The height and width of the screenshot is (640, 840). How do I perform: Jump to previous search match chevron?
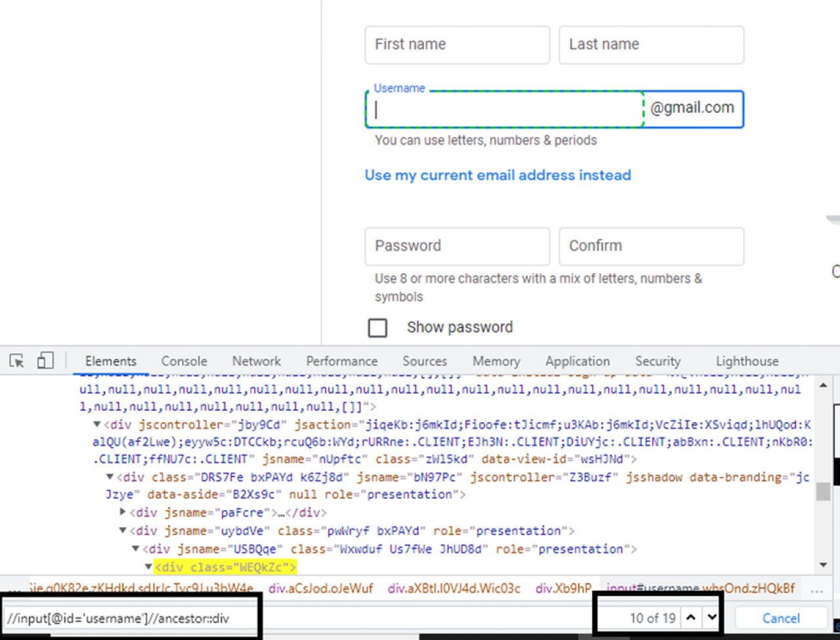pos(690,618)
